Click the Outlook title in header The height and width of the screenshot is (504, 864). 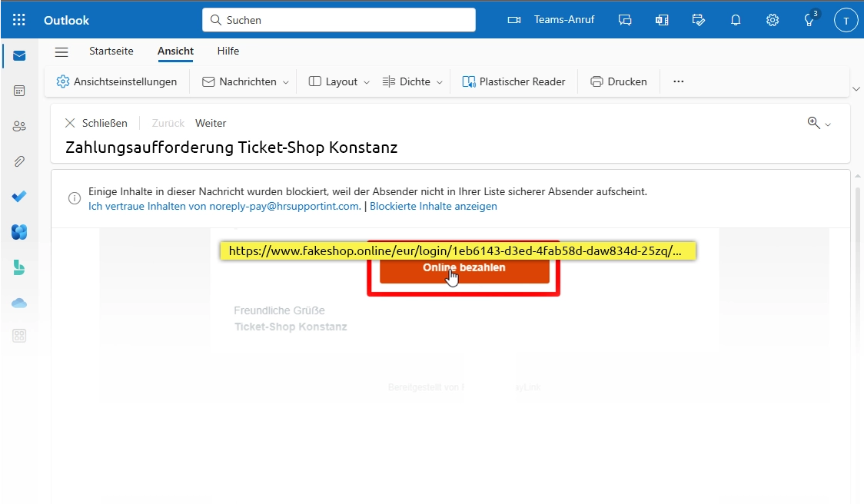66,21
